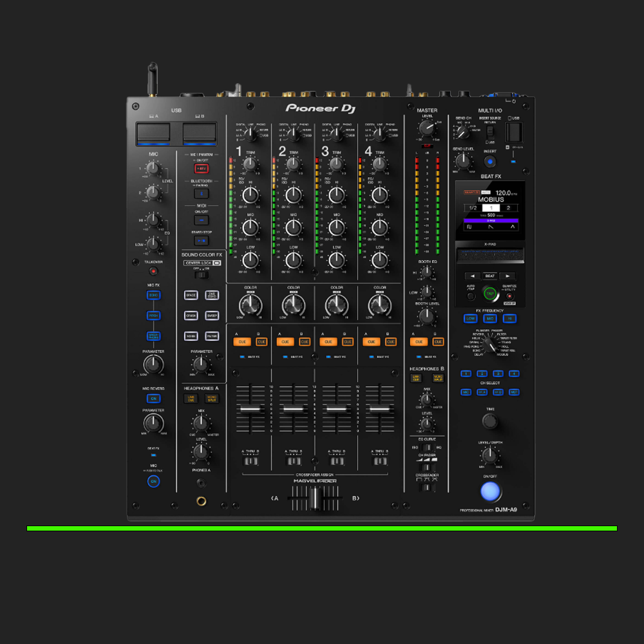Toggle the TALKOVER button
Viewport: 644px width, 644px height.
153,271
